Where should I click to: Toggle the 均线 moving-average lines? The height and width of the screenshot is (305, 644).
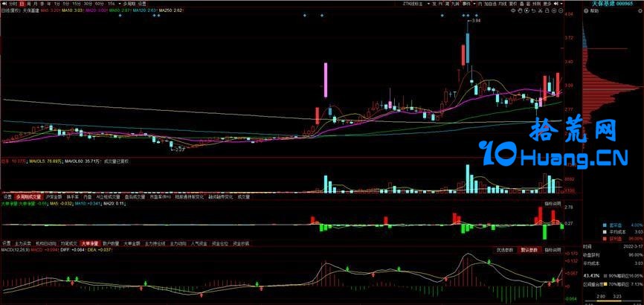point(502,4)
